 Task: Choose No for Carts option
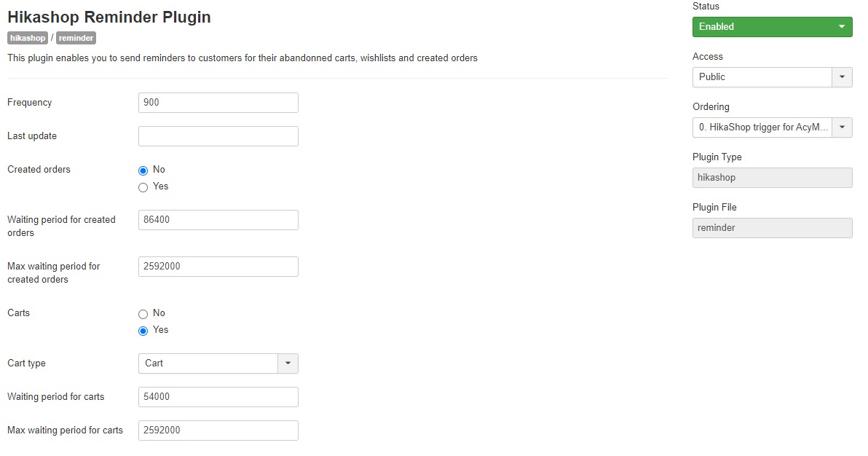tap(143, 314)
